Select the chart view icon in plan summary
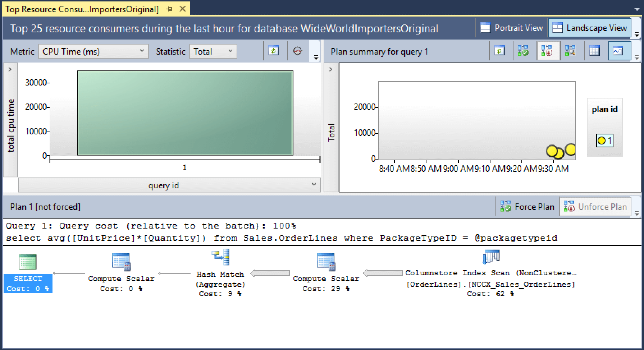This screenshot has width=644, height=350. click(x=619, y=51)
